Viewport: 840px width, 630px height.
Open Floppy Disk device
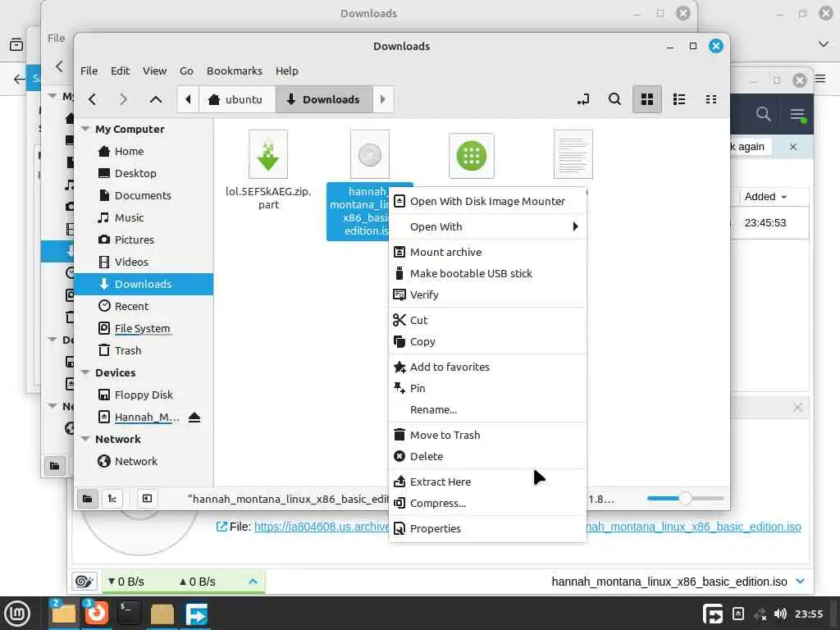click(x=144, y=395)
